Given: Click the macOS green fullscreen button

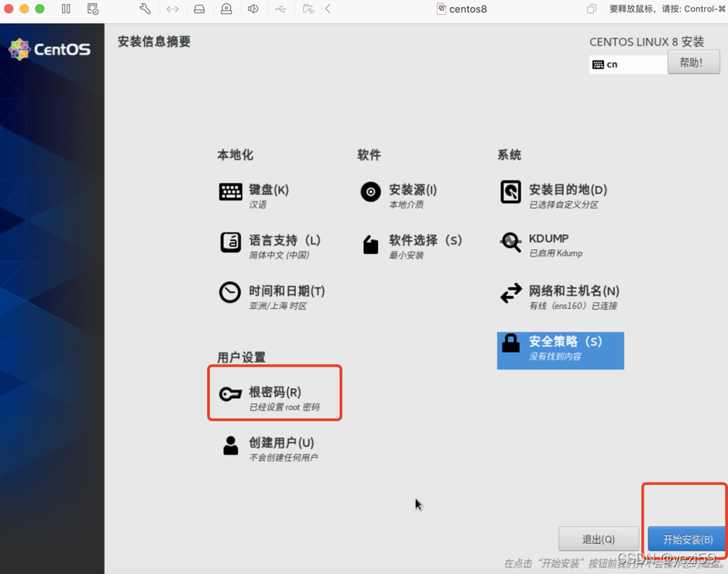Looking at the screenshot, I should [40, 9].
